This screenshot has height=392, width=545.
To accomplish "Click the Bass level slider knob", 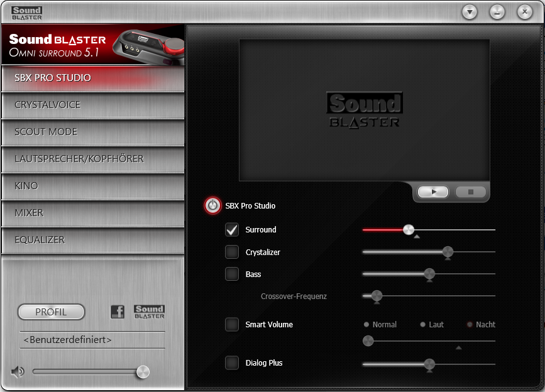I will pos(429,274).
